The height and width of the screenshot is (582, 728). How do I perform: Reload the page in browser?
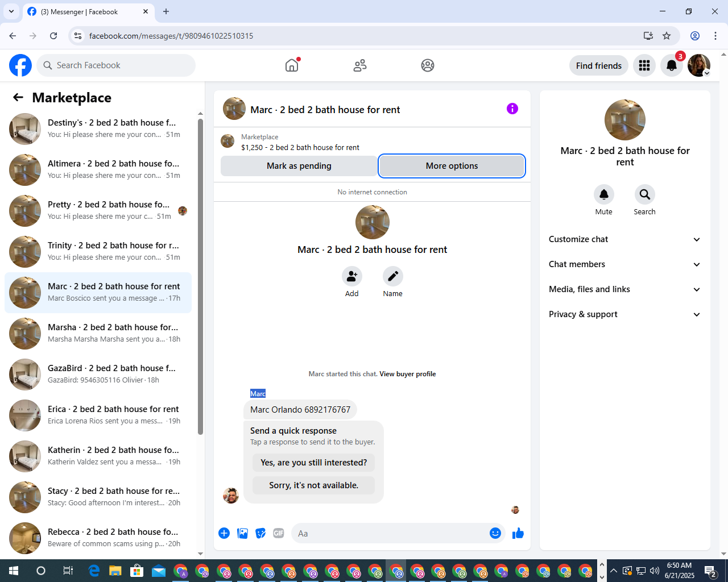click(x=53, y=36)
